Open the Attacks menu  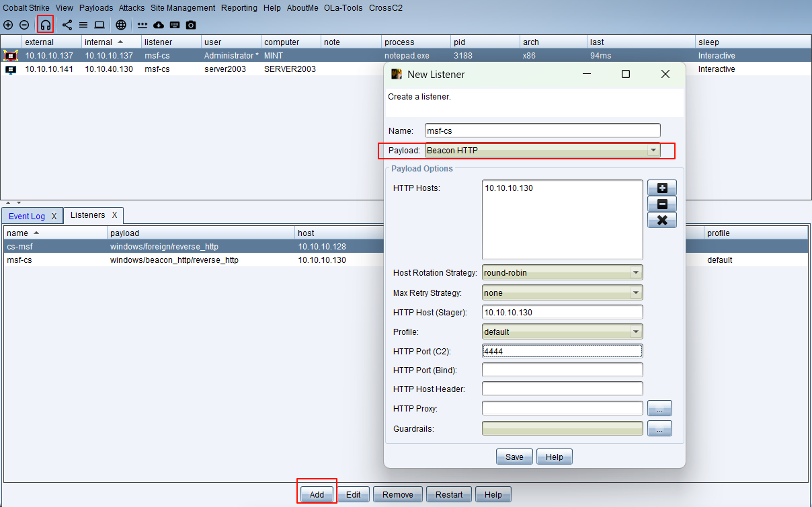(x=132, y=8)
